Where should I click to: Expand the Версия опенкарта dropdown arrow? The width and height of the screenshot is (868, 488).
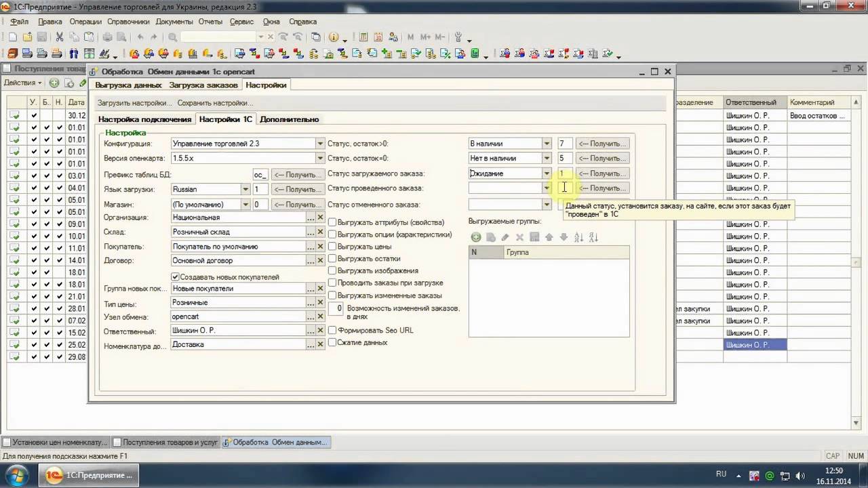coord(320,158)
